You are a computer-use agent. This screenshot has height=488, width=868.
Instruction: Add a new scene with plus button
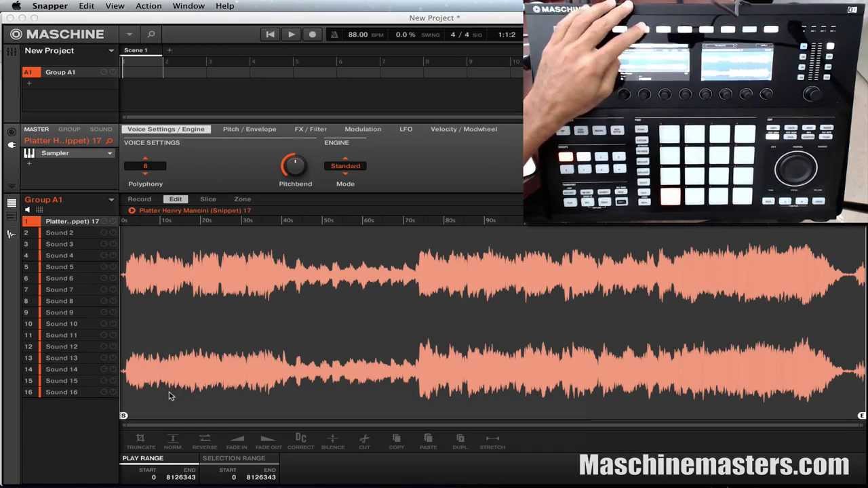(170, 50)
